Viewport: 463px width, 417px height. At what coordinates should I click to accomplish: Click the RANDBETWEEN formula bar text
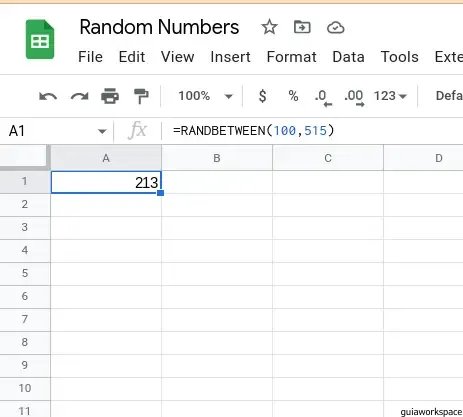pyautogui.click(x=253, y=131)
